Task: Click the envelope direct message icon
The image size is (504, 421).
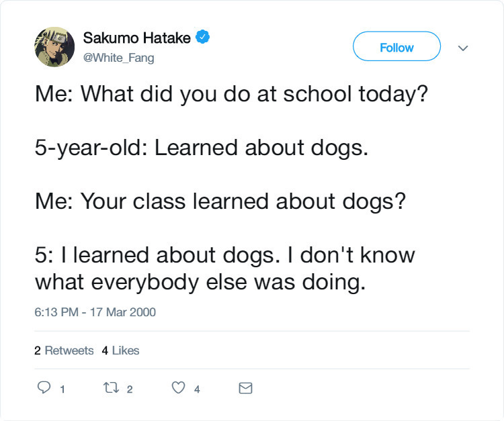Action: (246, 388)
